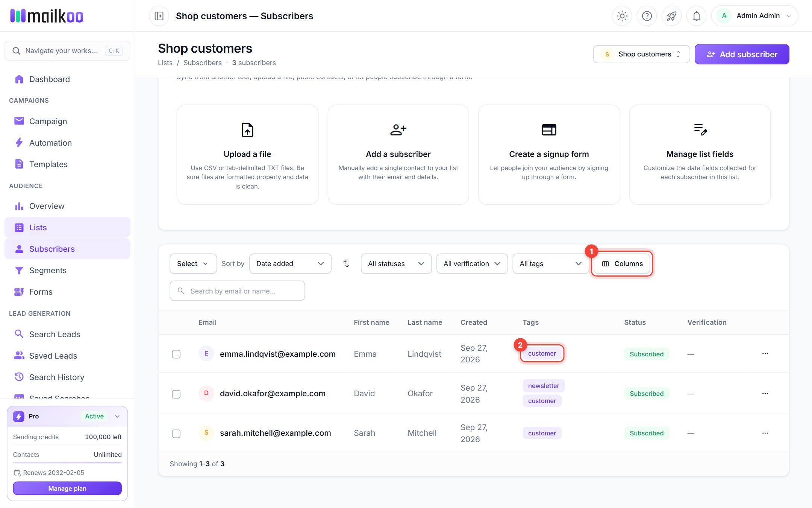Click the Navigate your workspace search box

pos(67,51)
